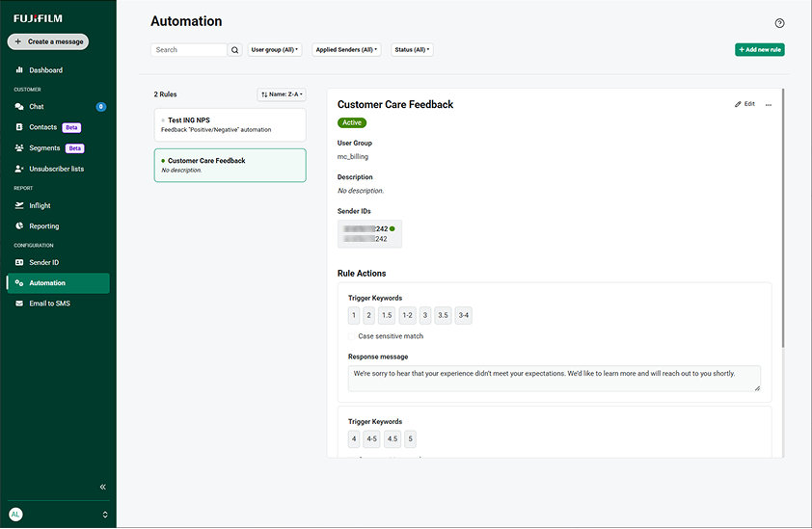Open the three-dot more options menu
This screenshot has width=812, height=529.
tap(769, 104)
